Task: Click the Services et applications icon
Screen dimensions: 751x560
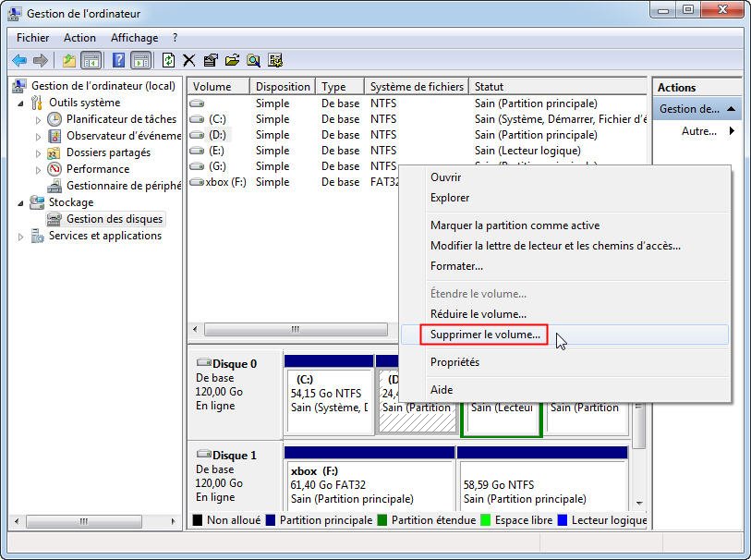Action: pos(37,236)
